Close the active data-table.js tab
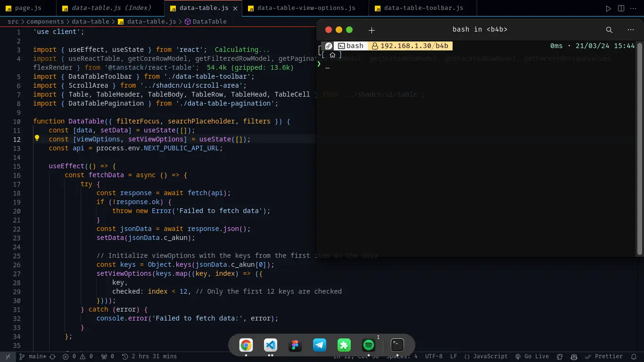Image resolution: width=644 pixels, height=362 pixels. pyautogui.click(x=235, y=8)
